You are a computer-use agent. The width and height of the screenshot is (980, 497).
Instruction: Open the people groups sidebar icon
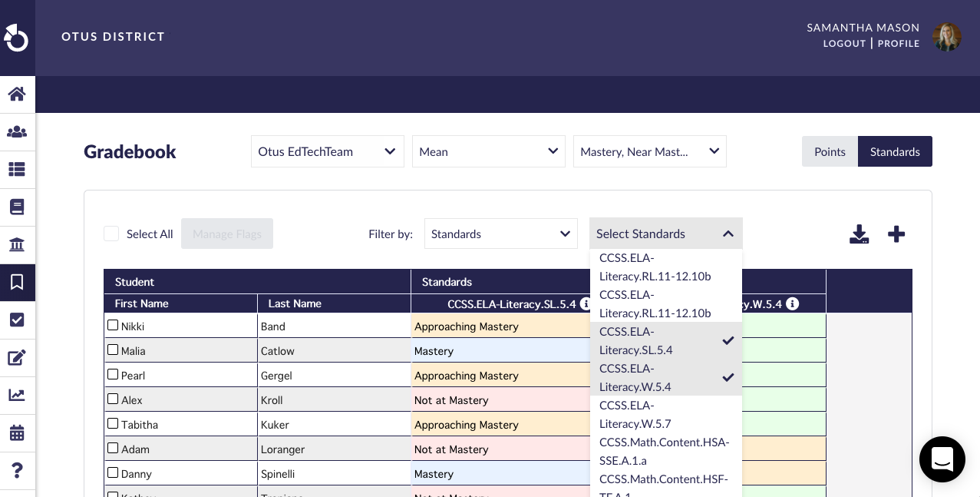click(17, 132)
